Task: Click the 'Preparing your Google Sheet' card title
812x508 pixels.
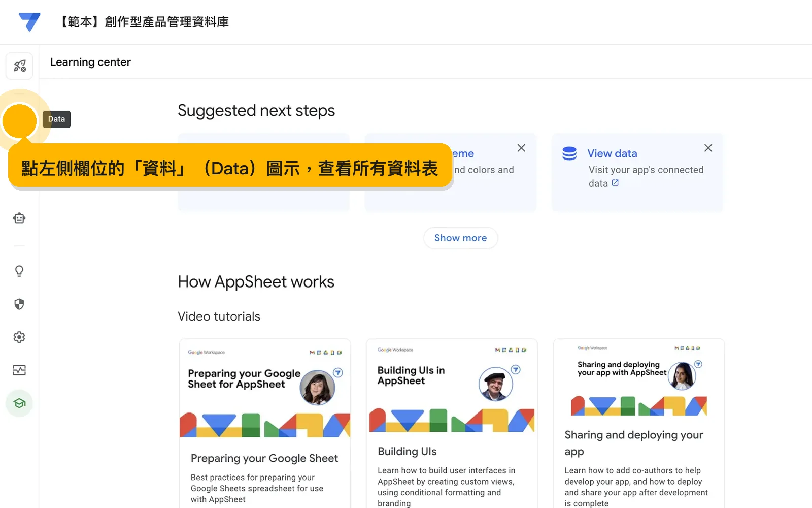Action: (264, 458)
